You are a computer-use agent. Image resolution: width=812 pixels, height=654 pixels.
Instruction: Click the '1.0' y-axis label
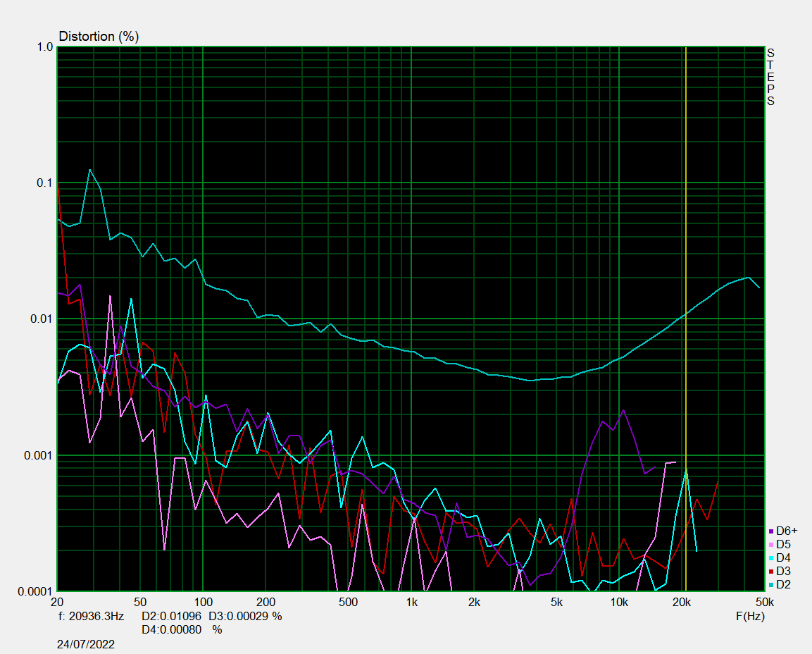pyautogui.click(x=45, y=47)
